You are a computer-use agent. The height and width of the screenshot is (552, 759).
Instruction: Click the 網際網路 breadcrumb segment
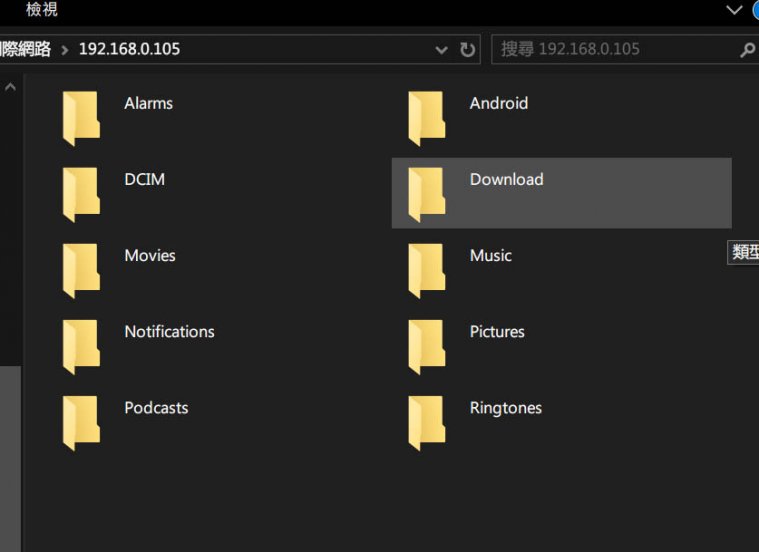point(25,49)
